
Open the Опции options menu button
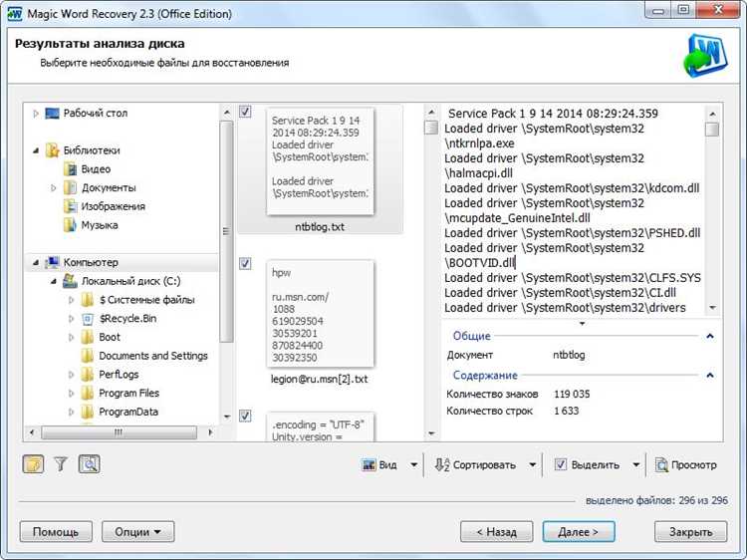137,531
